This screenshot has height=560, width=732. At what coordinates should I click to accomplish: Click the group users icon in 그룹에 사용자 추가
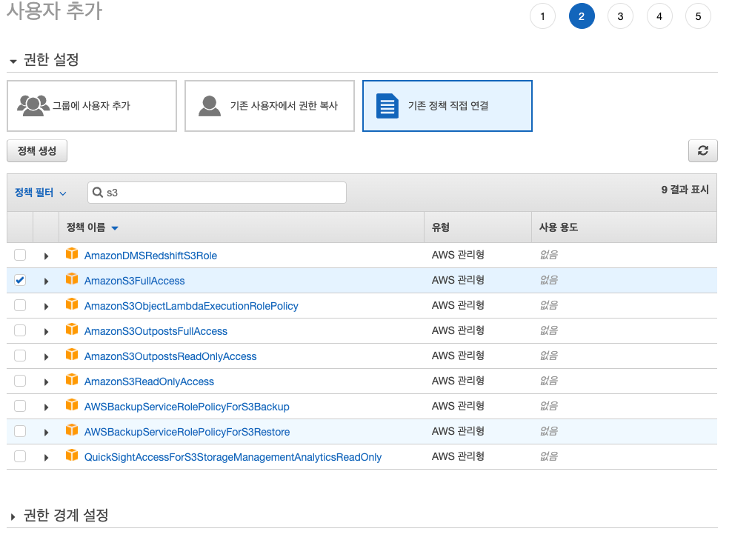[x=33, y=105]
